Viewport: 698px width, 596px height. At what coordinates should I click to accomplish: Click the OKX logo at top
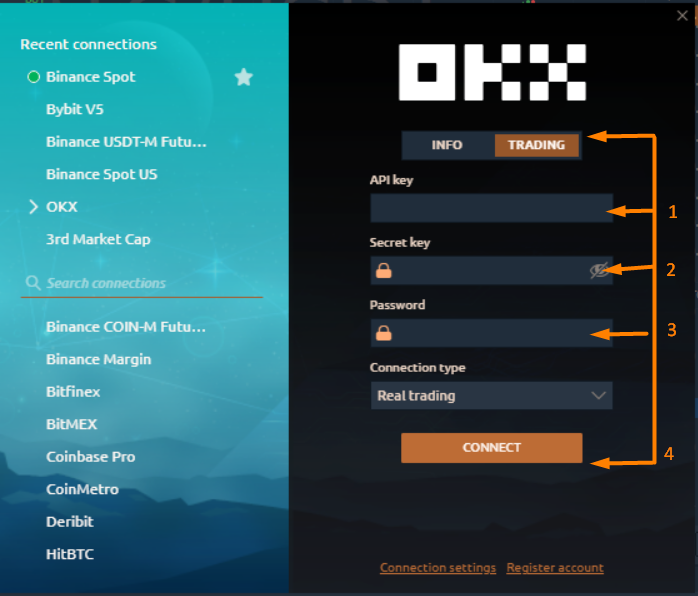click(491, 72)
